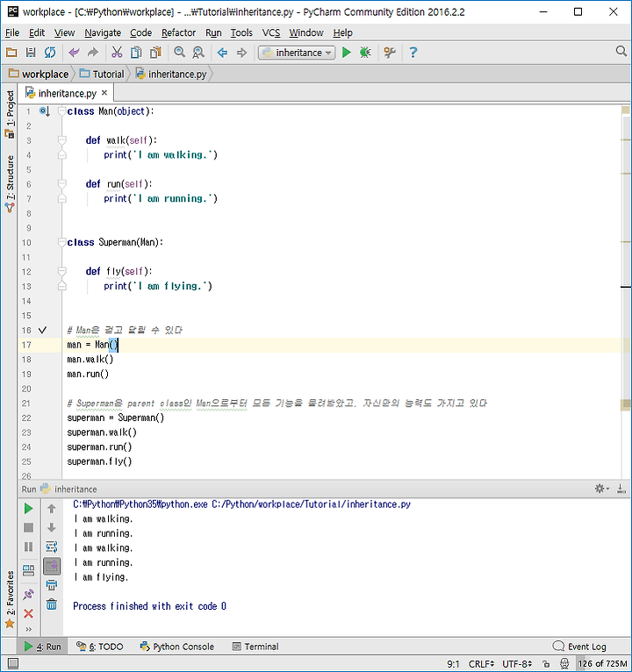The height and width of the screenshot is (672, 632).
Task: Close the Run tab with red X
Action: (x=28, y=614)
